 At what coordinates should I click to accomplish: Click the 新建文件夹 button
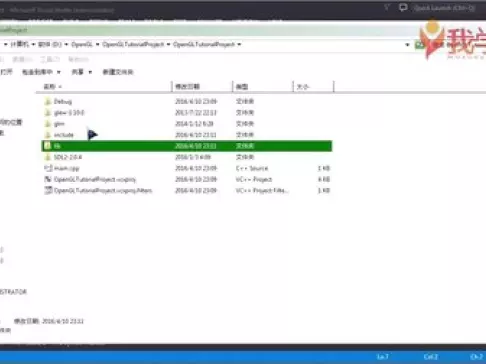click(118, 72)
